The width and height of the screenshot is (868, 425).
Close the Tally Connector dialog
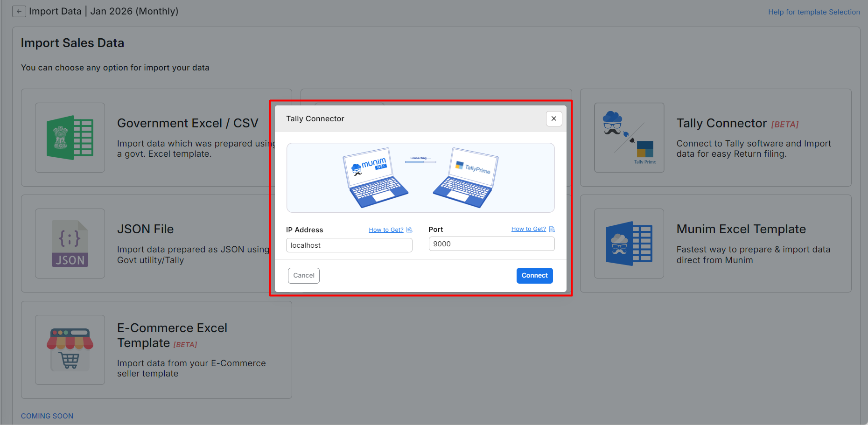point(553,118)
